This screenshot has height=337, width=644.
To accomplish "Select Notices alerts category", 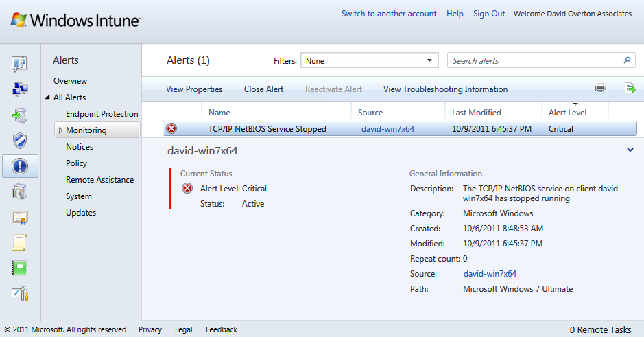I will (80, 147).
